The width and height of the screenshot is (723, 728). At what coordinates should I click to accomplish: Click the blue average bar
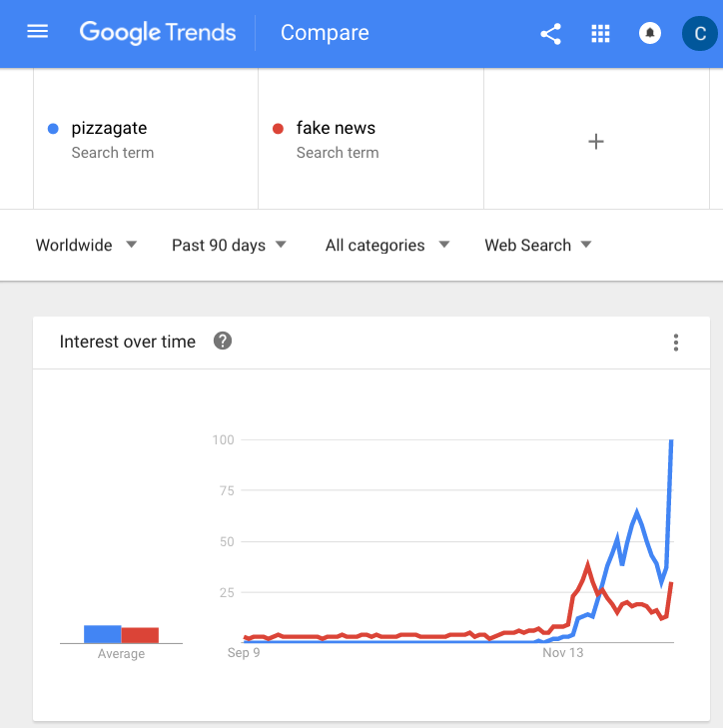pos(103,634)
